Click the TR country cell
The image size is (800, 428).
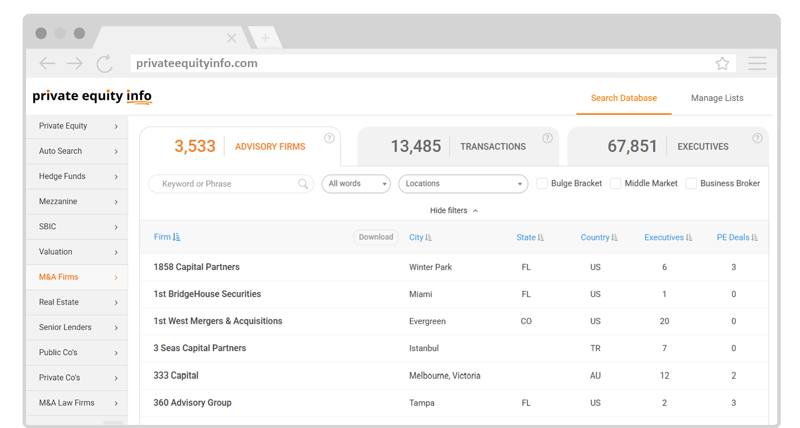[x=595, y=348]
